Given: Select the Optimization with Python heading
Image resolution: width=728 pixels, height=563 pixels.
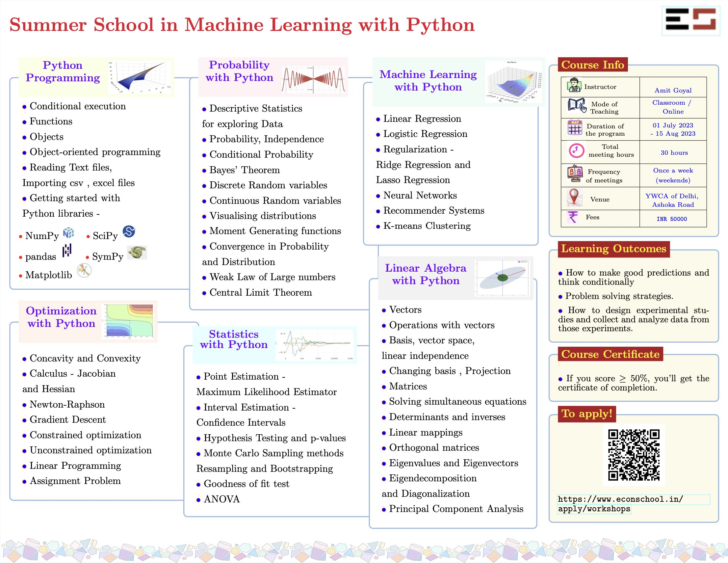Looking at the screenshot, I should (61, 317).
